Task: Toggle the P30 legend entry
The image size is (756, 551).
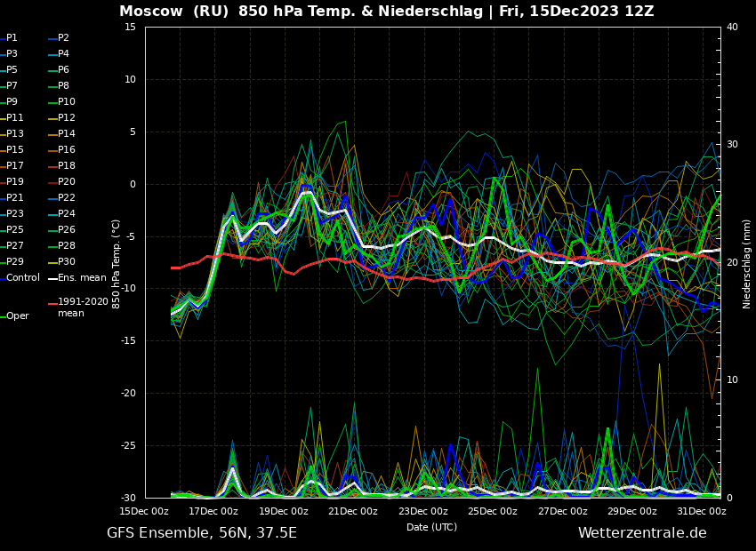Action: click(x=66, y=262)
